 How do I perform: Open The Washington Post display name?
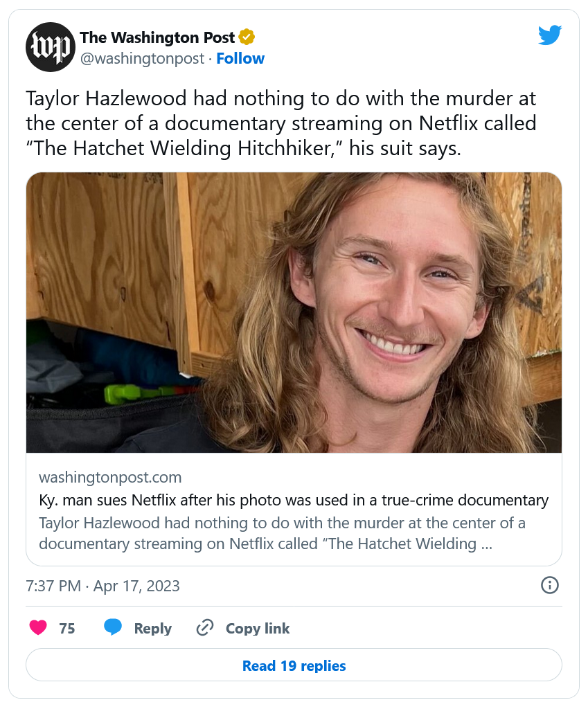click(157, 37)
